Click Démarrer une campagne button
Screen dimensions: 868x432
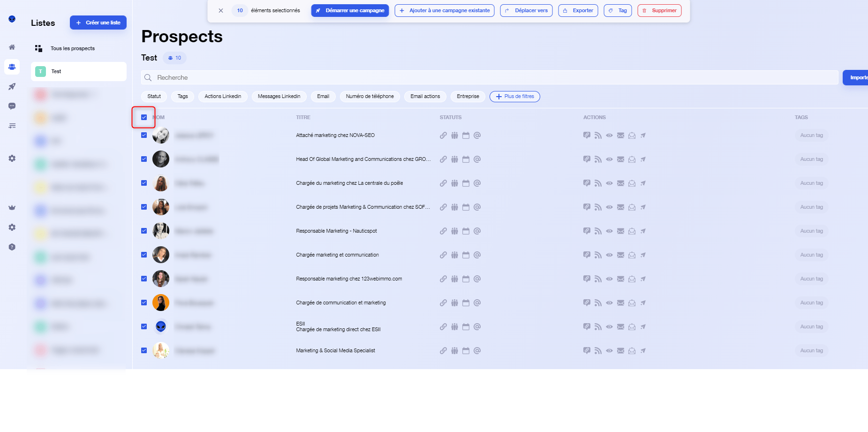(x=350, y=10)
